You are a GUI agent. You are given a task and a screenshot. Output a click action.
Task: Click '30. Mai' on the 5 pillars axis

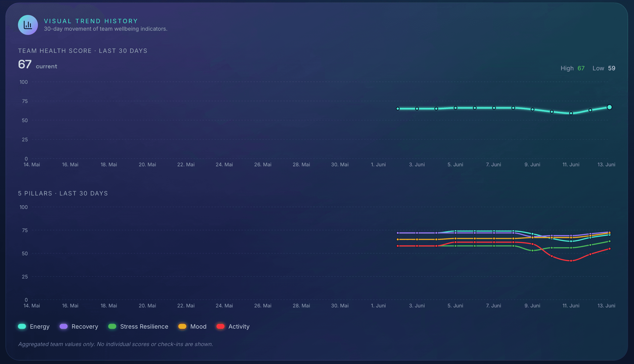pyautogui.click(x=340, y=305)
